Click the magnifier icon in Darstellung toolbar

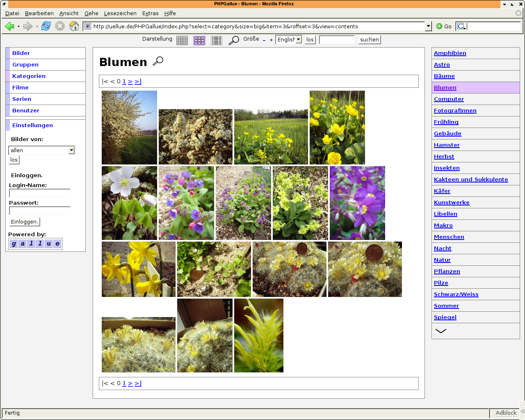point(234,40)
